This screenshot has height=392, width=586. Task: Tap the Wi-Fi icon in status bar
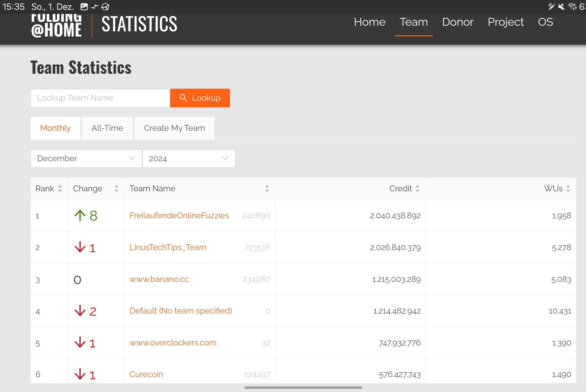572,7
